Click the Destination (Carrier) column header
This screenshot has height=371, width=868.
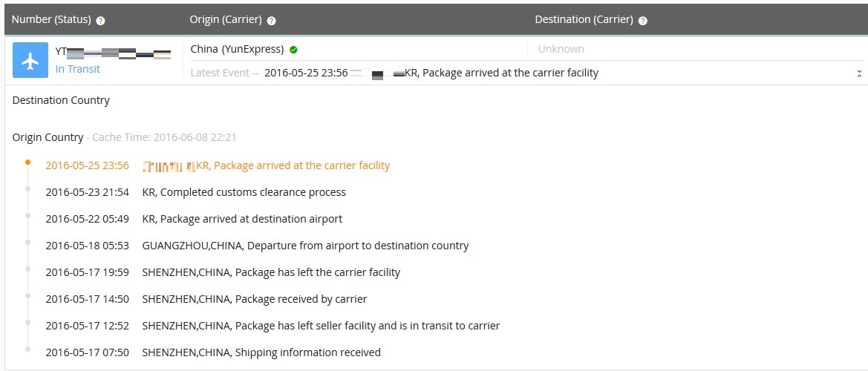(584, 20)
